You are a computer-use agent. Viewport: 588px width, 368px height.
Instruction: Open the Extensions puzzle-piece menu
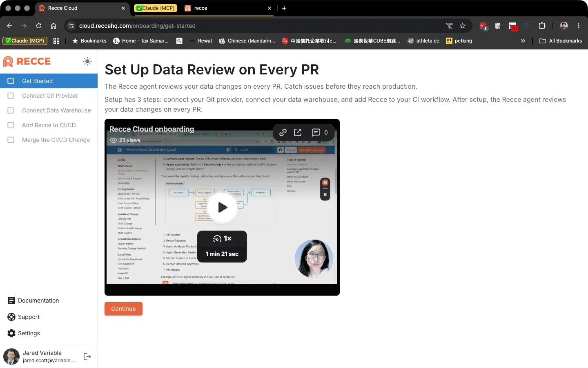542,26
